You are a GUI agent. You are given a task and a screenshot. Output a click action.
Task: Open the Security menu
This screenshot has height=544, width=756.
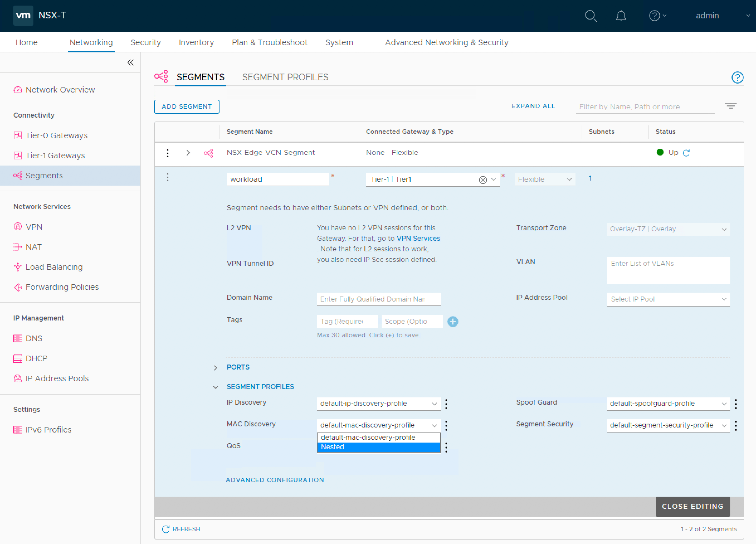[146, 42]
